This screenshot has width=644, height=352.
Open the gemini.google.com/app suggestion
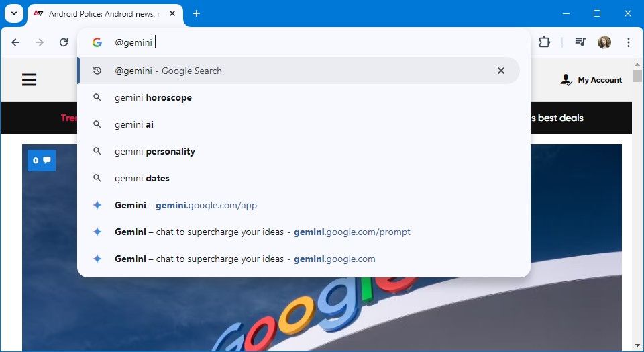186,205
